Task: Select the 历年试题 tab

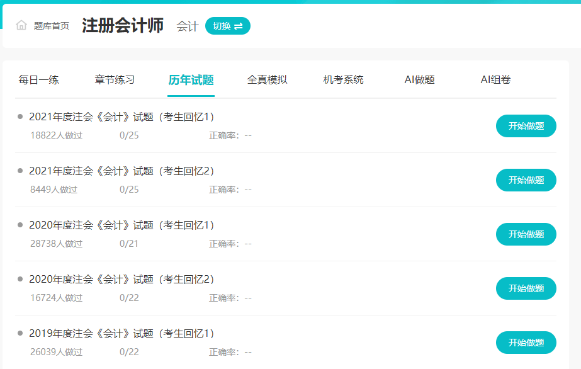Action: tap(191, 80)
